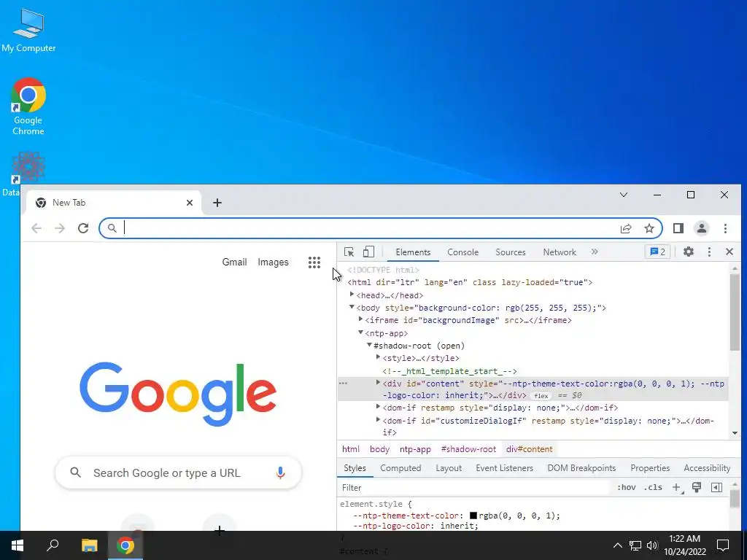Open File Explorer from the taskbar
The height and width of the screenshot is (560, 747).
[x=89, y=545]
